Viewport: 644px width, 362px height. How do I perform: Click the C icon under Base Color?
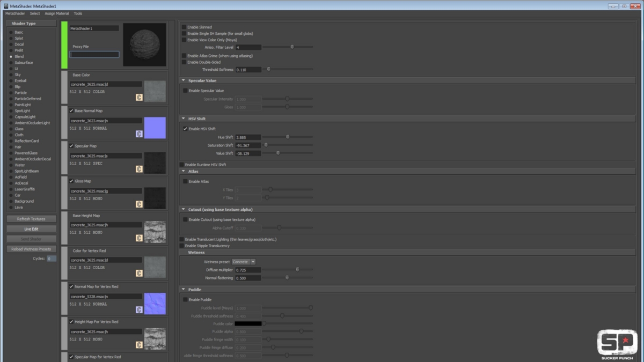click(x=139, y=98)
